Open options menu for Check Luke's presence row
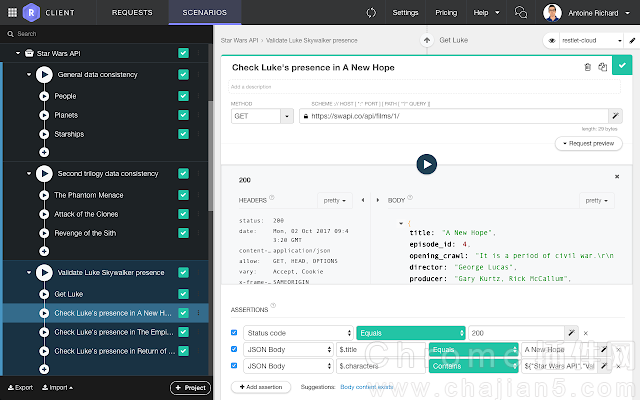This screenshot has width=640, height=400. coord(199,313)
